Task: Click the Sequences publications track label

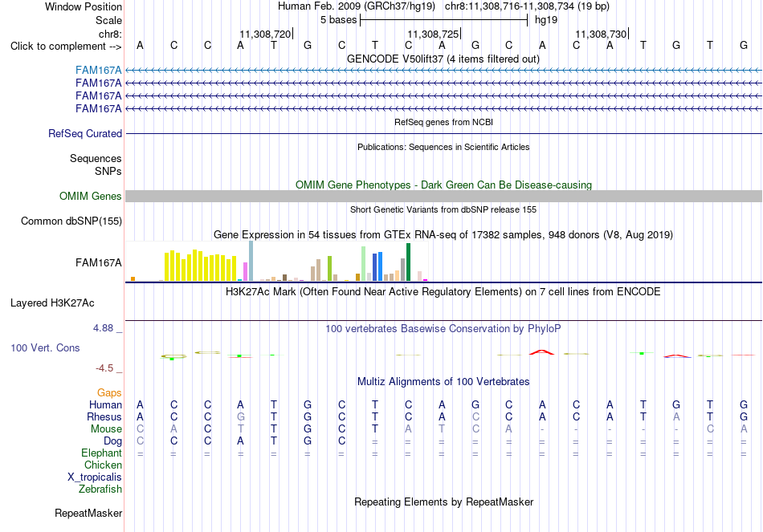Action: (96, 159)
